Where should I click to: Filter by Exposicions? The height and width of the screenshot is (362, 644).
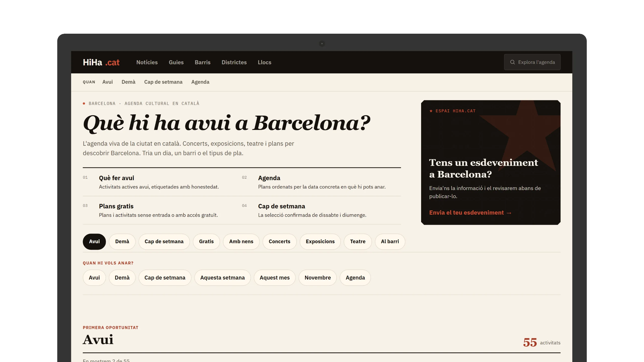tap(320, 242)
